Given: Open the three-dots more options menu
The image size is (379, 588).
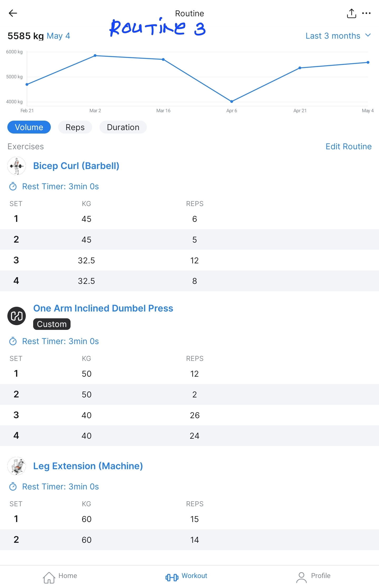Looking at the screenshot, I should [366, 13].
